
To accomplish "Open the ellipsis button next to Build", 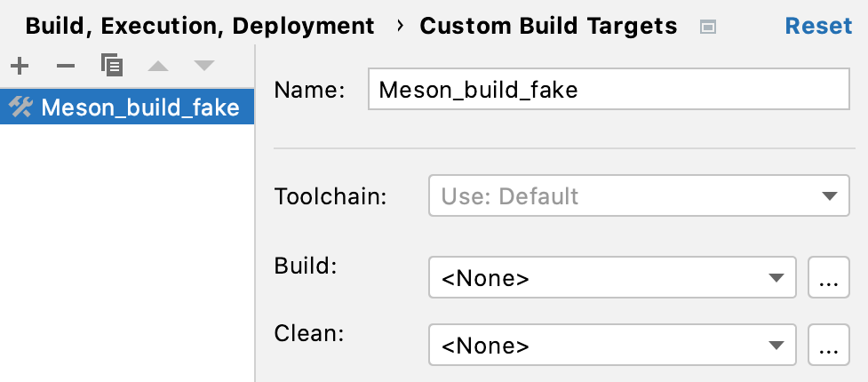I will click(x=828, y=279).
